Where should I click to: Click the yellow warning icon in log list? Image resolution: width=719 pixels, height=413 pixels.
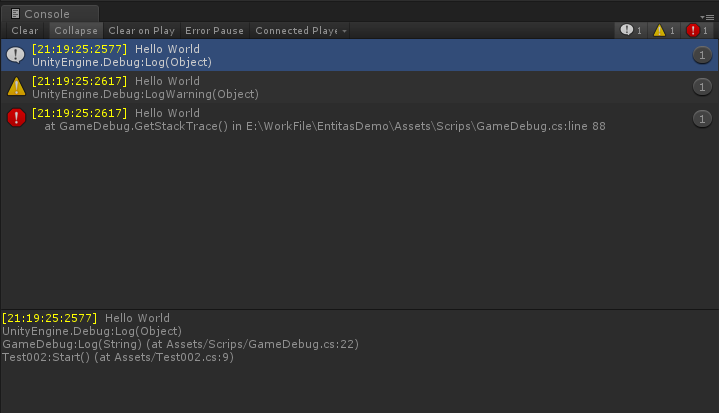click(x=16, y=87)
